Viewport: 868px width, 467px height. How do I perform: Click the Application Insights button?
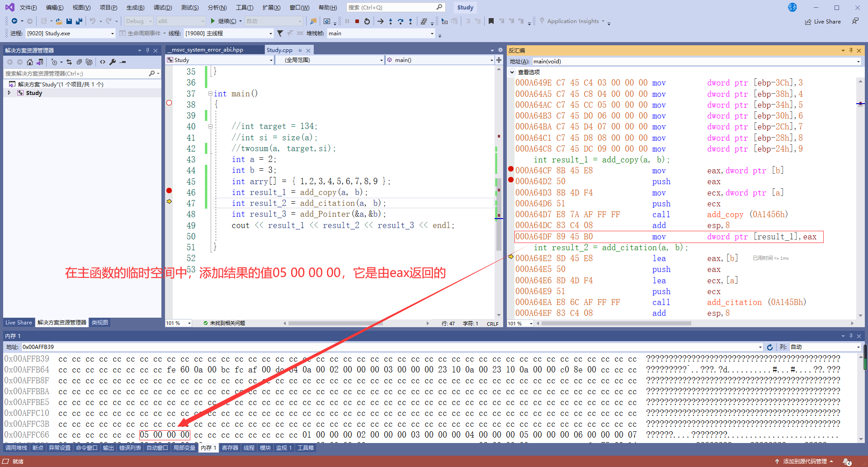pyautogui.click(x=572, y=21)
